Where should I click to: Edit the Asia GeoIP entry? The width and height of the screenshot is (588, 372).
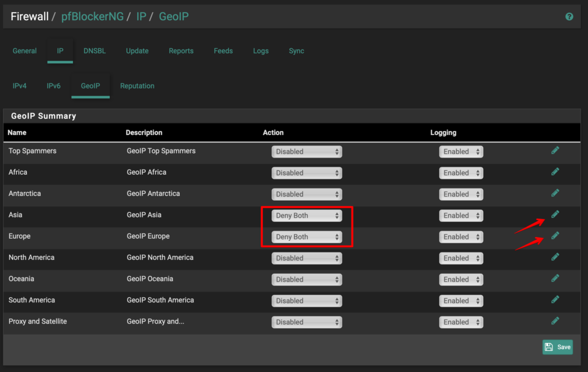(555, 214)
